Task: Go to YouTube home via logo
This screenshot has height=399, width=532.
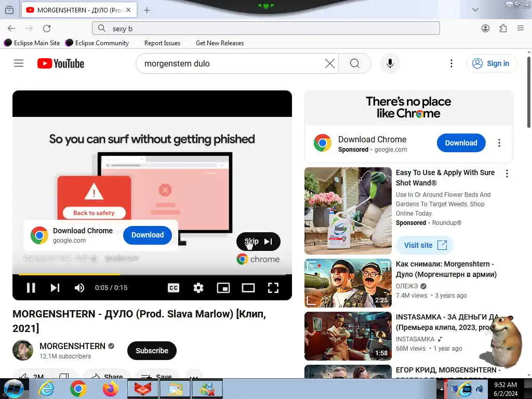Action: pos(61,63)
